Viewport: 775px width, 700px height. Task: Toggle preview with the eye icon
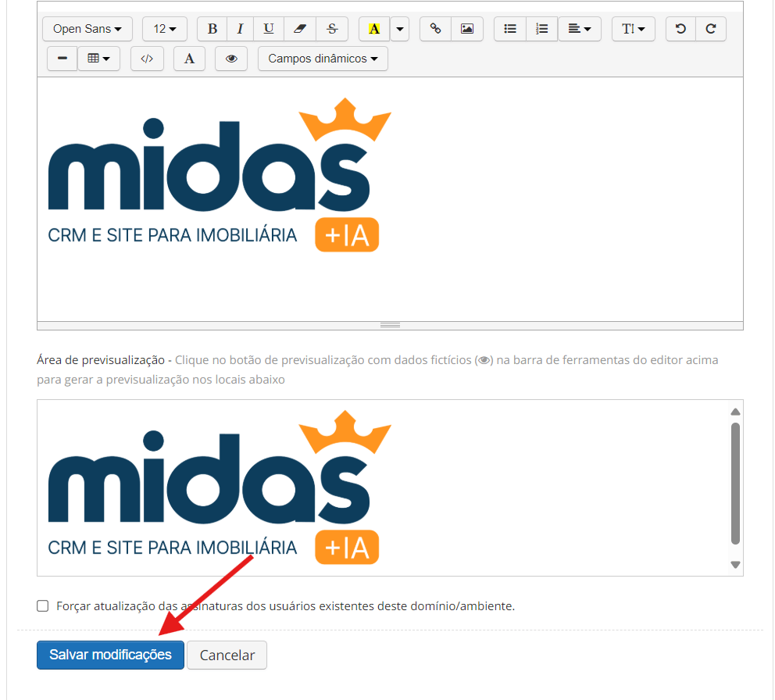tap(231, 59)
